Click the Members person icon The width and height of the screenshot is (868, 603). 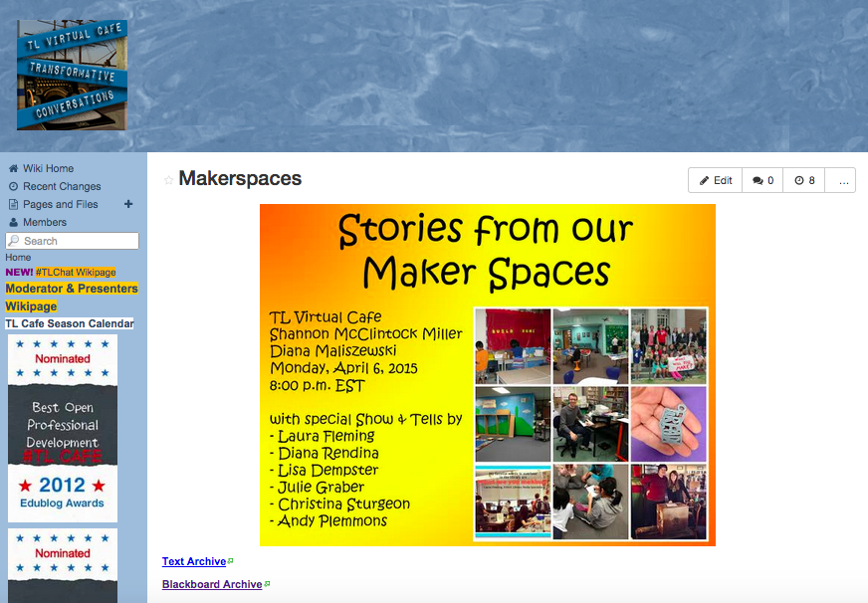(13, 222)
